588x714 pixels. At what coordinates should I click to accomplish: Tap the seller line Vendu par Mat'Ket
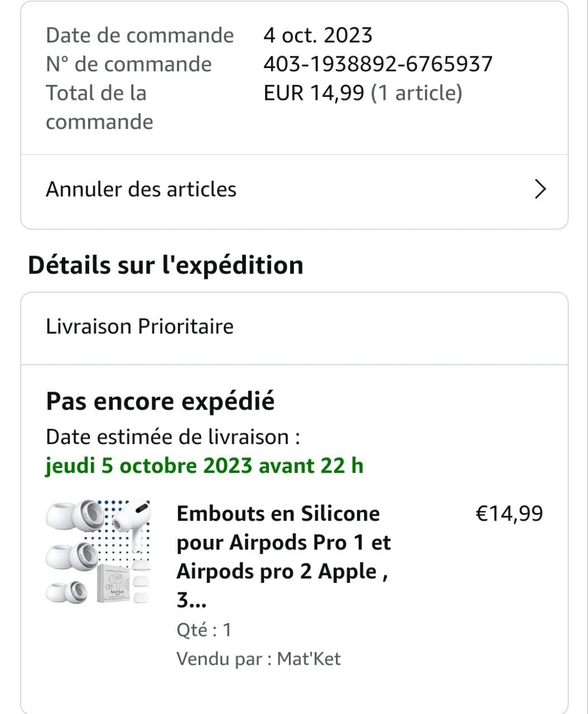tap(258, 659)
